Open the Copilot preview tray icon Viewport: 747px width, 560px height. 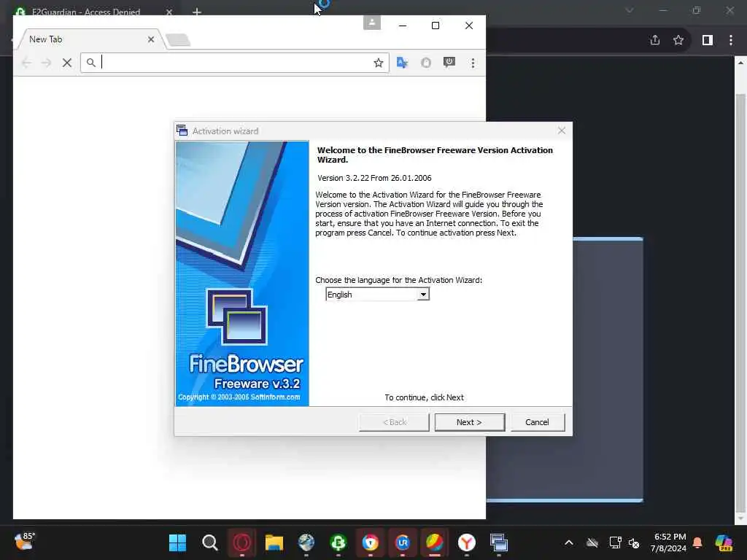(724, 542)
